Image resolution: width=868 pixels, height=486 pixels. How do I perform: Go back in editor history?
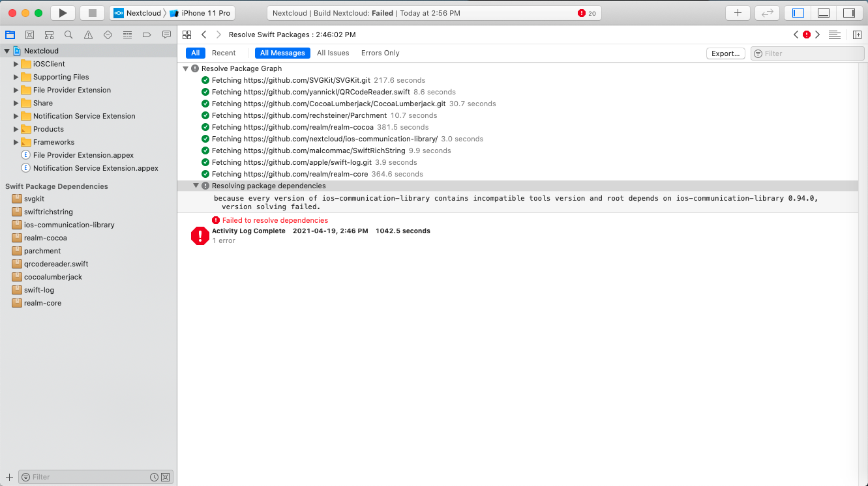204,35
